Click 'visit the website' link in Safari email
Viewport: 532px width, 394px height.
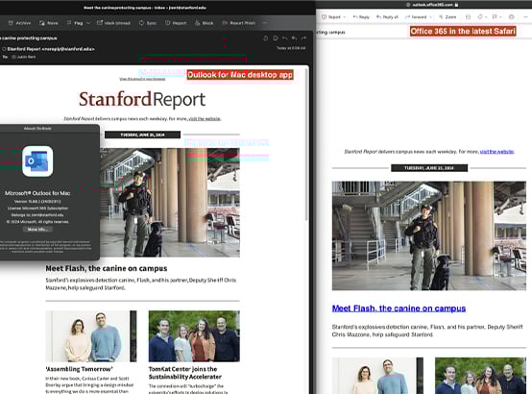point(496,152)
